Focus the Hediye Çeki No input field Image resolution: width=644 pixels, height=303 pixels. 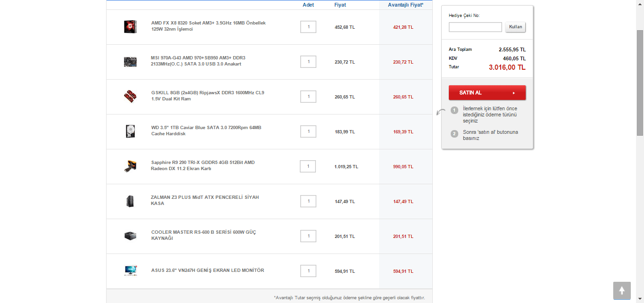pyautogui.click(x=475, y=27)
